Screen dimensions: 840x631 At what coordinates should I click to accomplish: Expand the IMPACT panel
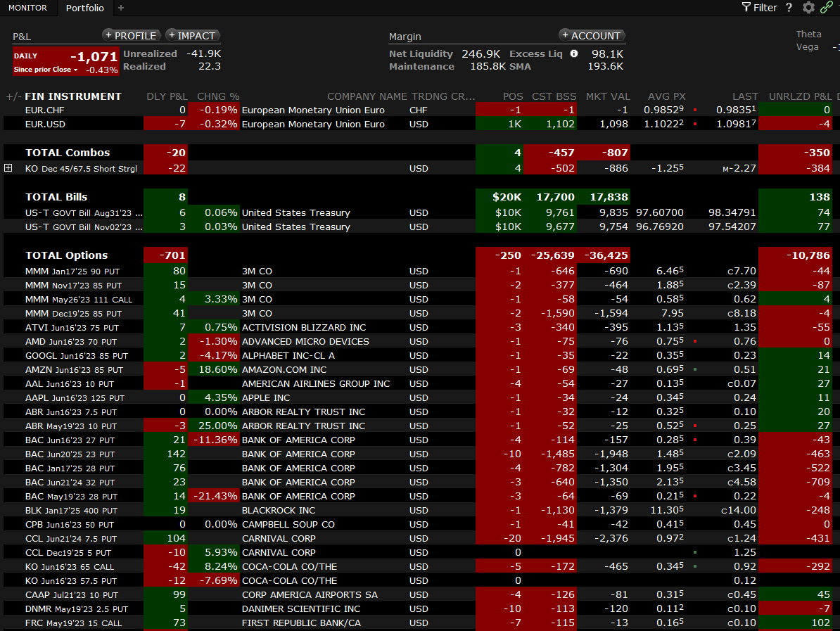pyautogui.click(x=193, y=35)
